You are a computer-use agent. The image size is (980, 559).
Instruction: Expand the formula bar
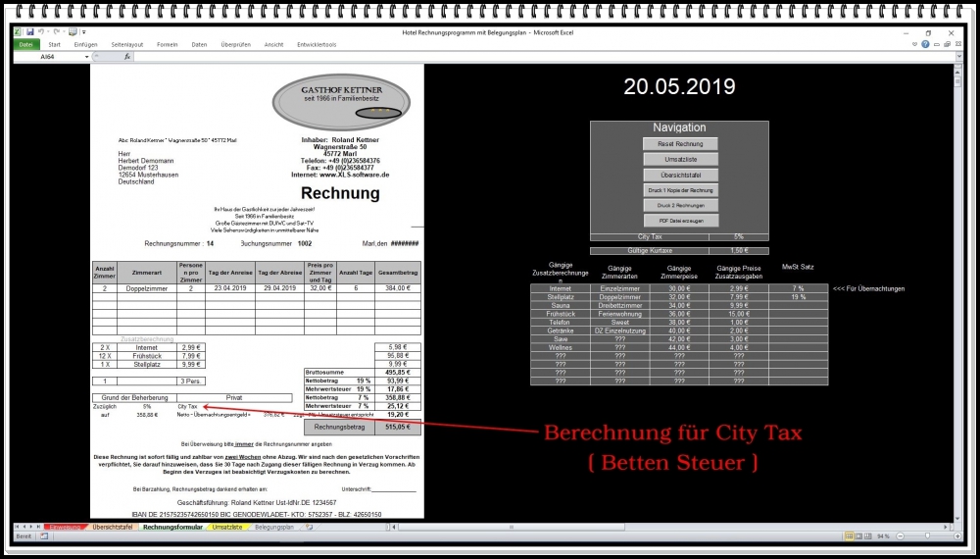(960, 57)
